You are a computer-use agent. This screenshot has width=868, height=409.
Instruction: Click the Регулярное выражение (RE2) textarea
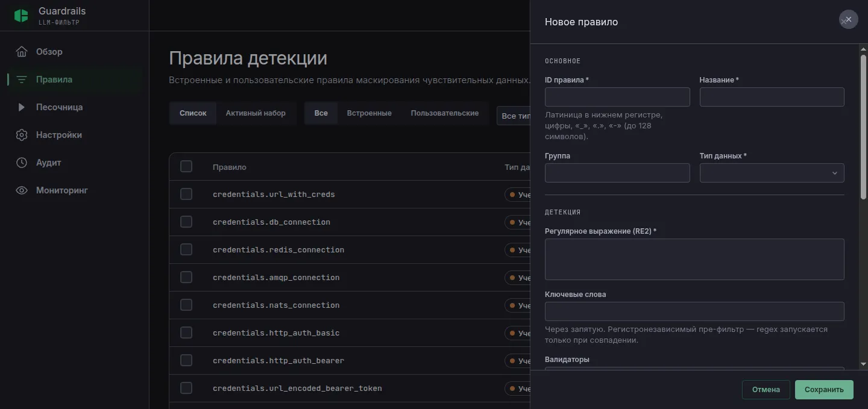click(694, 259)
